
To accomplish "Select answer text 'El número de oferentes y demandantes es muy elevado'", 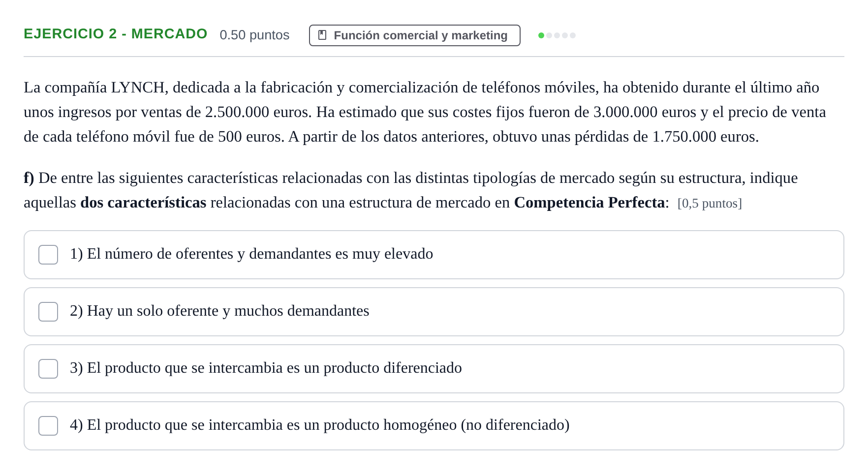I will (251, 254).
